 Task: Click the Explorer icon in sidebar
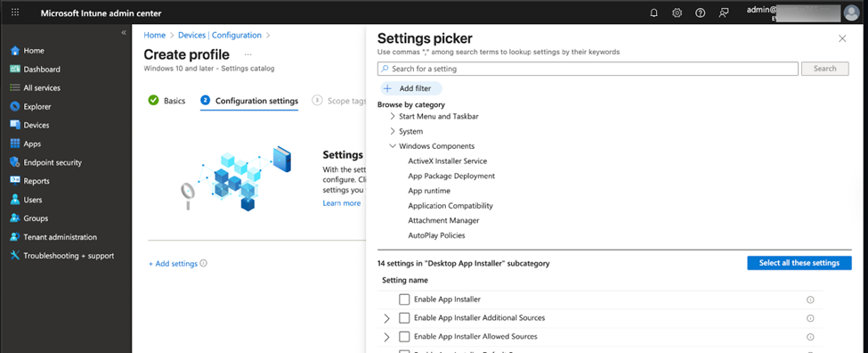(15, 106)
